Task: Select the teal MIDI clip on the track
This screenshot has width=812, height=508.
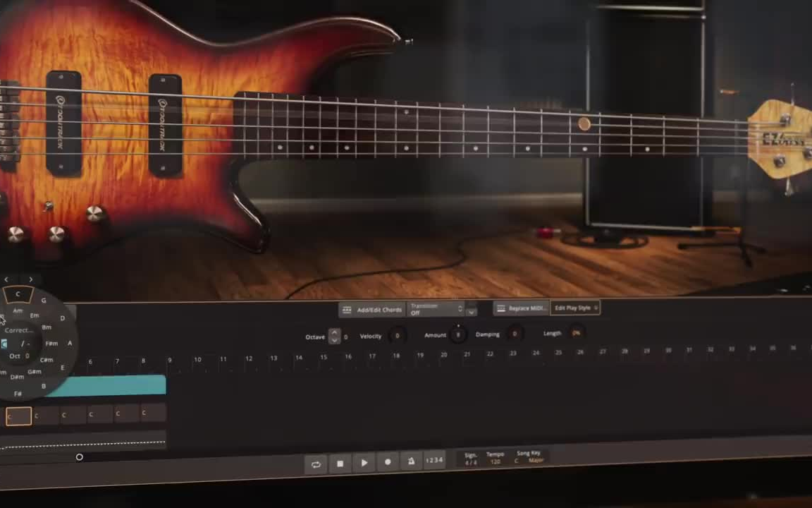Action: tap(106, 386)
